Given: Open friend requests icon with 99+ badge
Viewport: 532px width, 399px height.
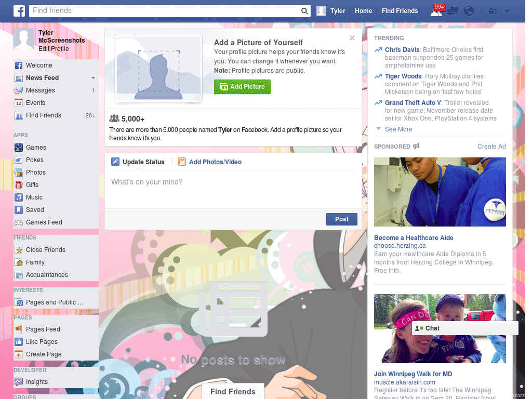Looking at the screenshot, I should pos(437,11).
